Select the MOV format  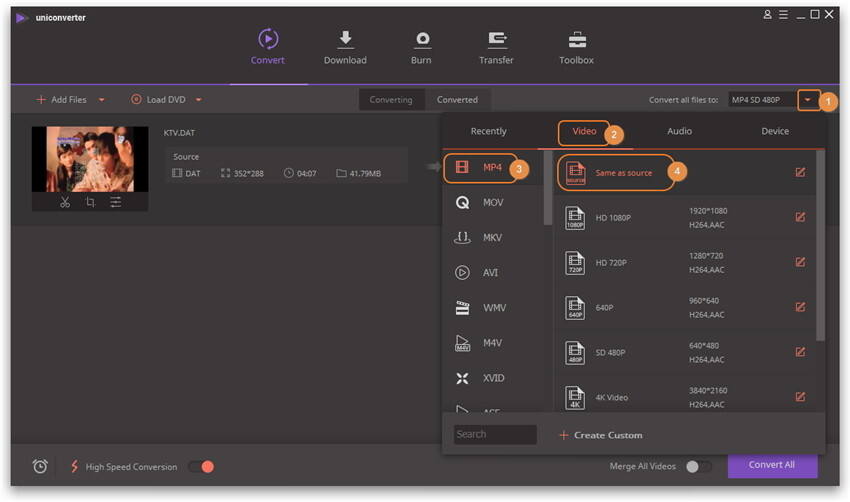(x=493, y=203)
